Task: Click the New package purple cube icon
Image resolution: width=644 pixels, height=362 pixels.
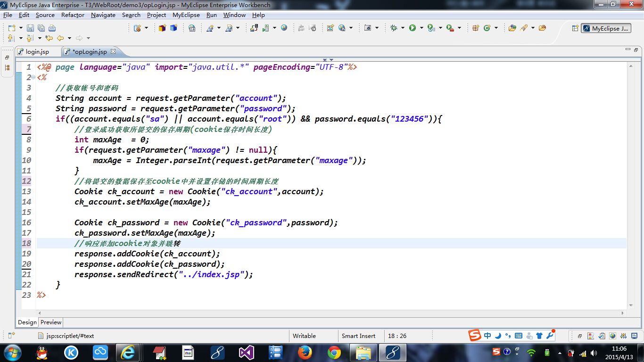Action: point(162,28)
